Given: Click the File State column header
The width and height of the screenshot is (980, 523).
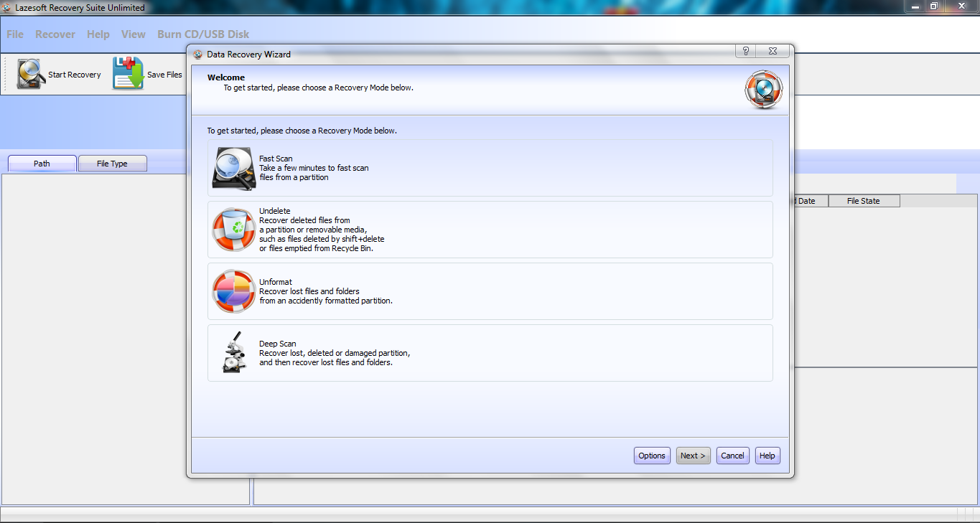Looking at the screenshot, I should click(x=864, y=201).
